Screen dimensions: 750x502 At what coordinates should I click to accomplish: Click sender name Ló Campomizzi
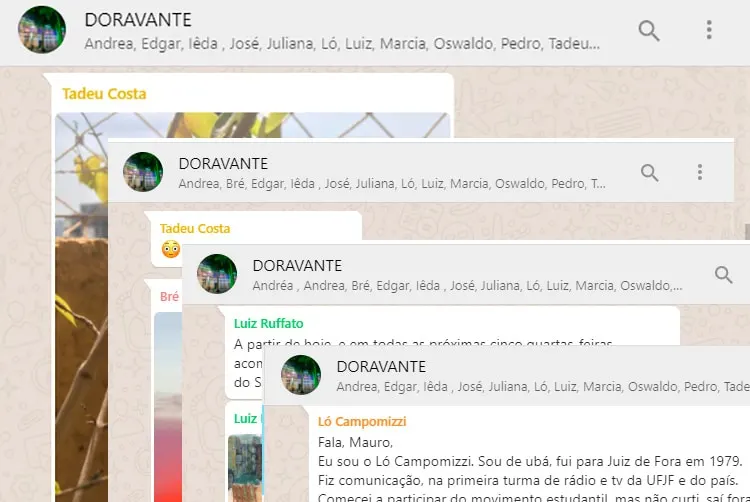(x=362, y=422)
